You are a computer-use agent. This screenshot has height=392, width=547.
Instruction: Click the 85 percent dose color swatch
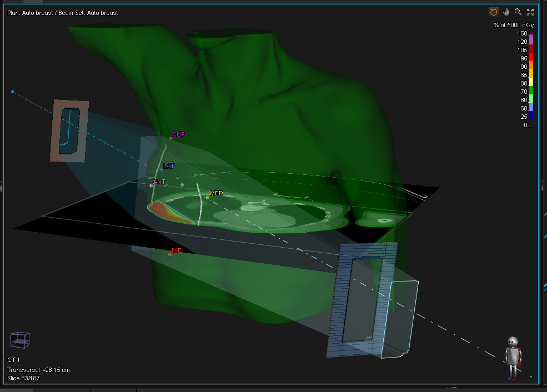coord(531,74)
